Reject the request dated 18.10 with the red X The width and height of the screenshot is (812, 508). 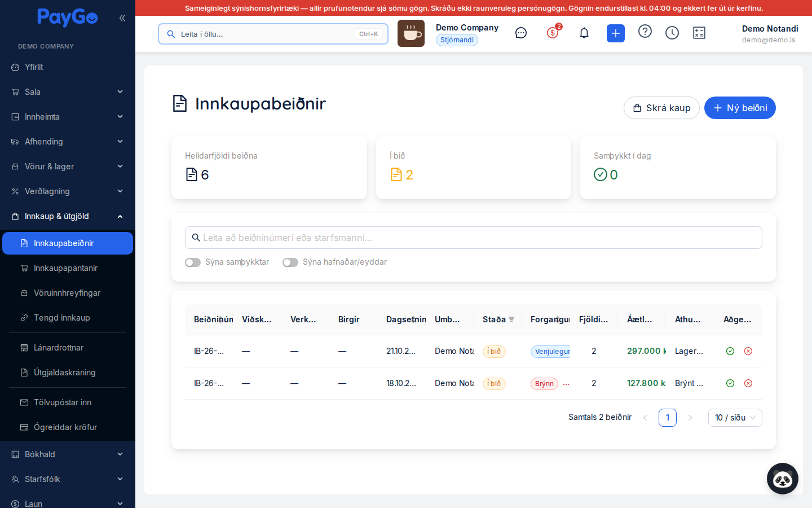click(748, 383)
